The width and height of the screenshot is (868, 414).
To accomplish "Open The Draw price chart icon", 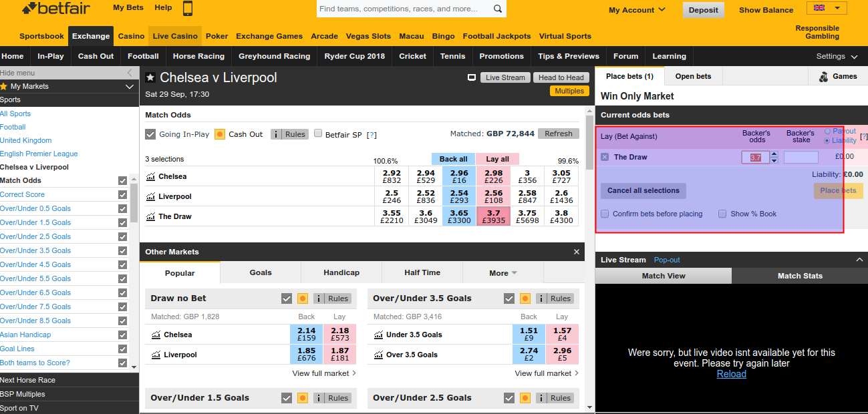I will tap(152, 216).
